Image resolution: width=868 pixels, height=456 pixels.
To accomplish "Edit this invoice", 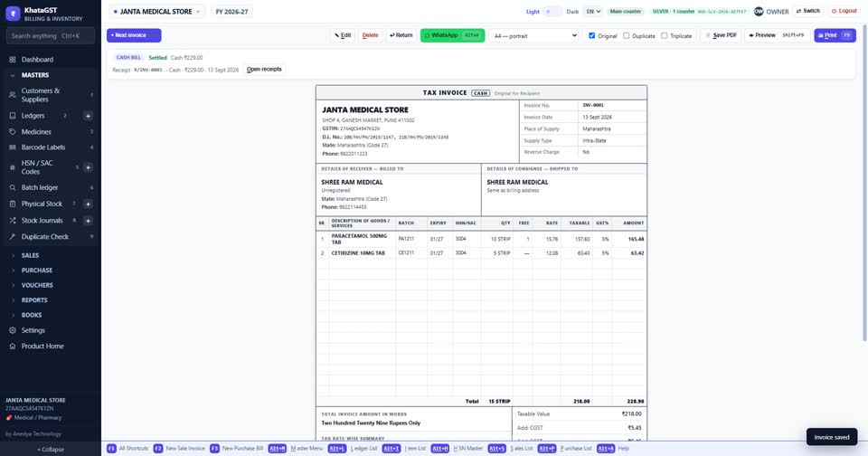I will [x=343, y=35].
